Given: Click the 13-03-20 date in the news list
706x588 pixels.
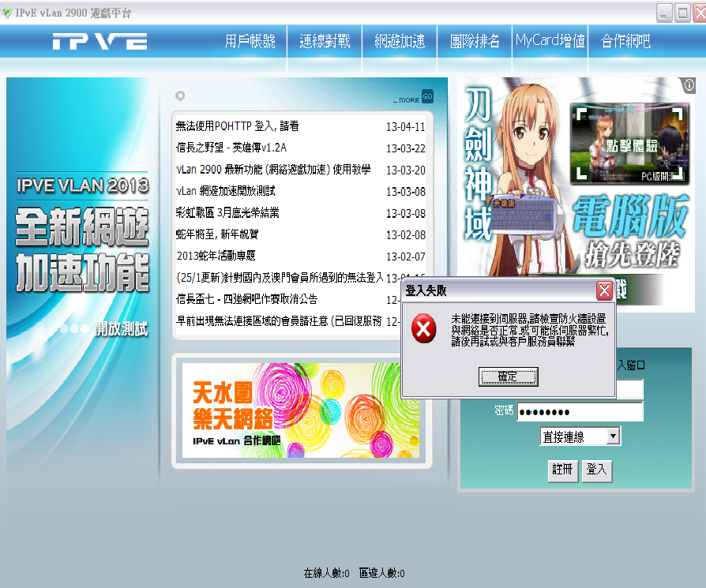Looking at the screenshot, I should click(406, 170).
